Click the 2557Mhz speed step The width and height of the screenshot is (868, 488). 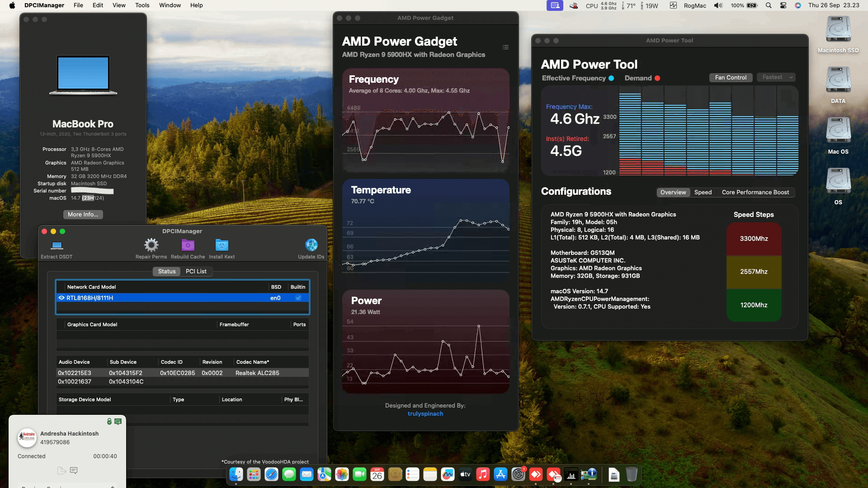point(754,272)
